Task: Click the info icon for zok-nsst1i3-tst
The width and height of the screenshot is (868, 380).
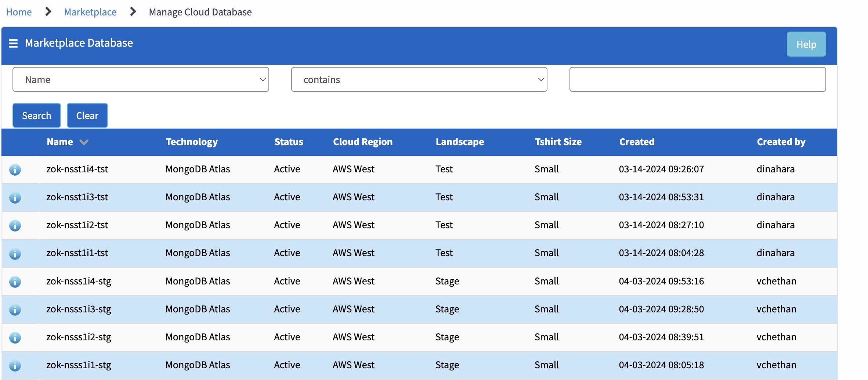Action: tap(15, 197)
